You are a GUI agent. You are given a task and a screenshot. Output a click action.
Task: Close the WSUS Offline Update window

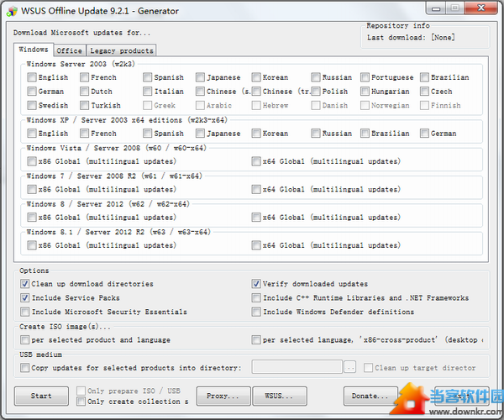pyautogui.click(x=481, y=8)
